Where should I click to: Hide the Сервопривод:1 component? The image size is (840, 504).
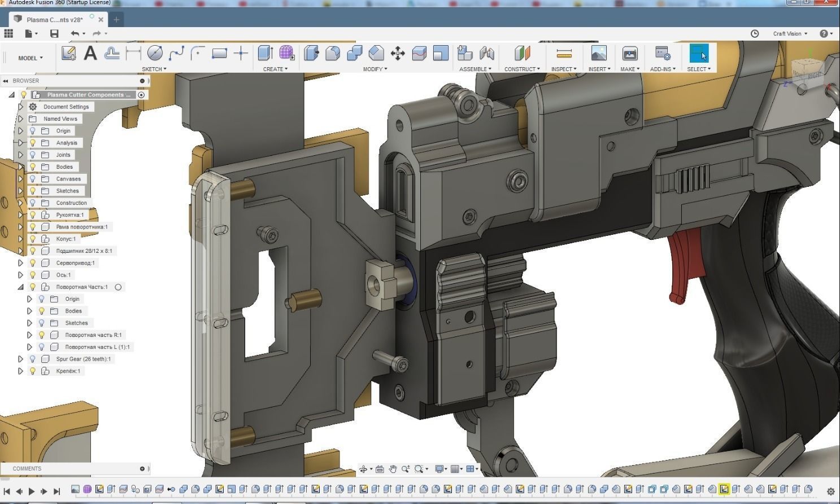[x=33, y=263]
